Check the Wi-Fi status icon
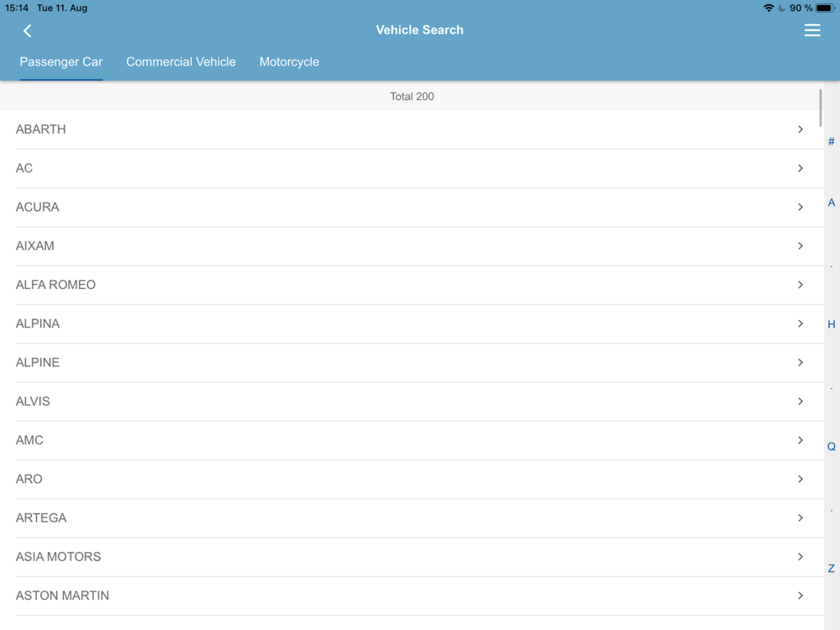The height and width of the screenshot is (630, 840). tap(769, 8)
